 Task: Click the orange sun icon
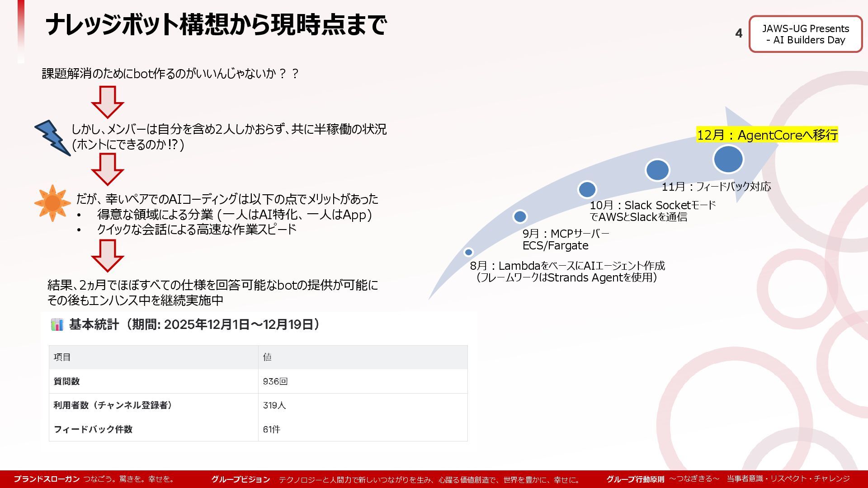pos(52,203)
